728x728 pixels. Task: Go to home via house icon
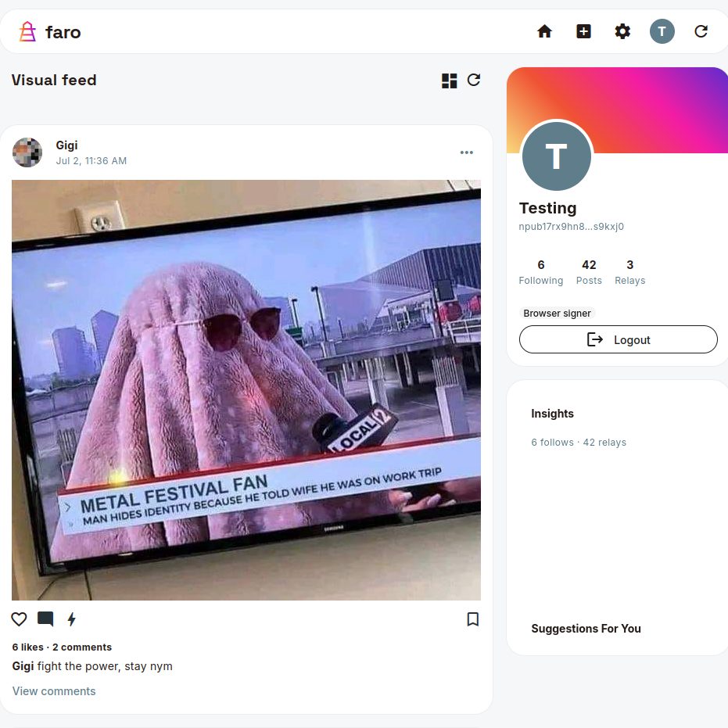544,31
